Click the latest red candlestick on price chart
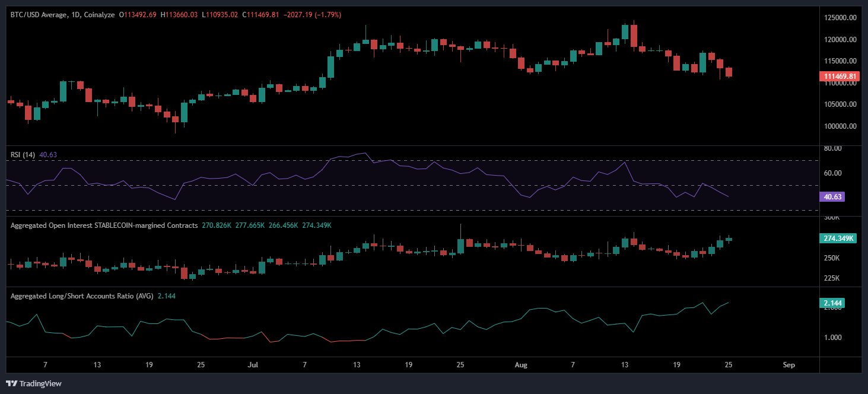 tap(729, 72)
